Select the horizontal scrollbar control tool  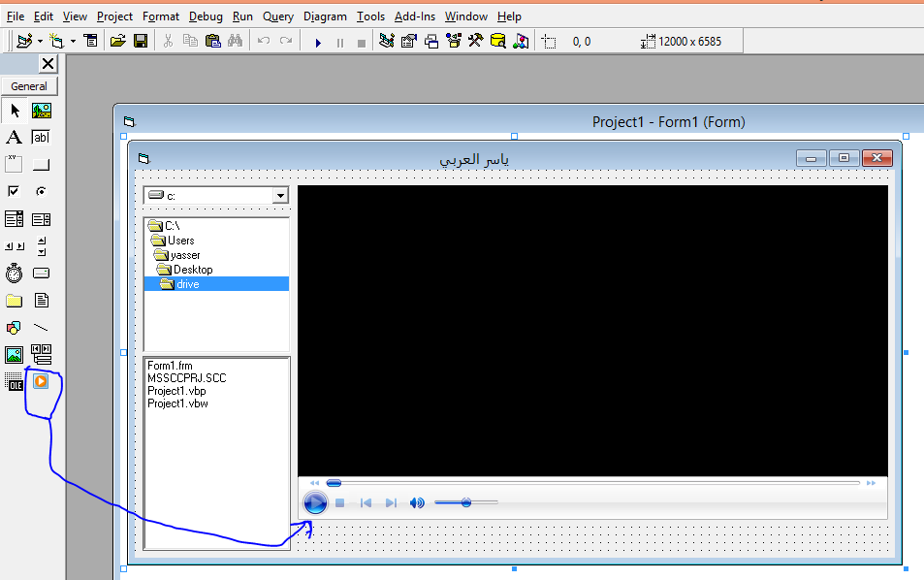coord(15,246)
